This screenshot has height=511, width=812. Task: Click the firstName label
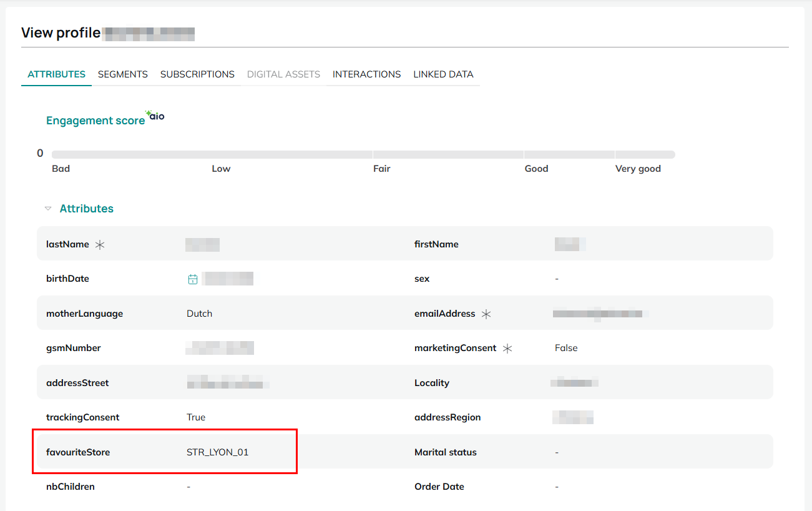[x=436, y=244]
